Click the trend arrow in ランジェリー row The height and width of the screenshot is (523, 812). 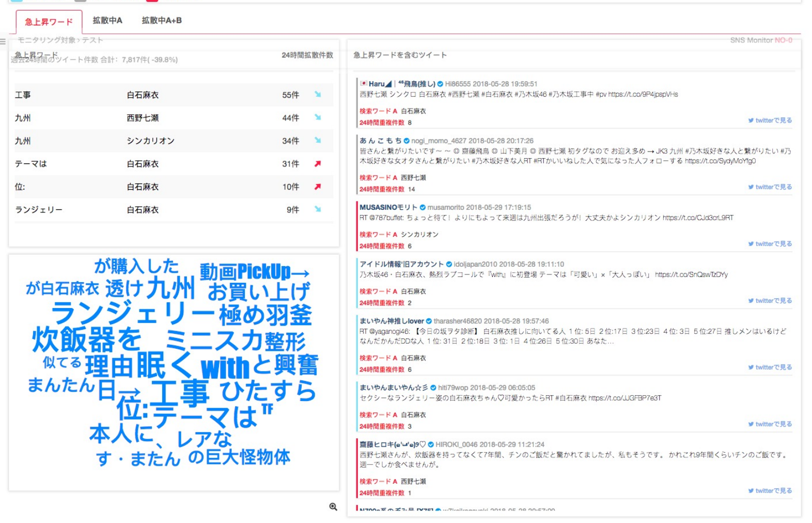tap(318, 209)
